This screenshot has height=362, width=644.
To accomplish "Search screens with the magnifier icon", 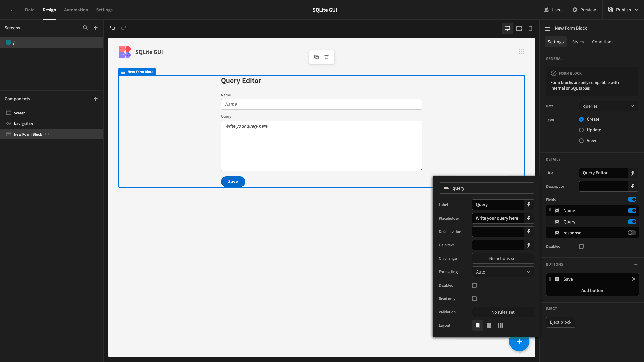I will 85,28.
